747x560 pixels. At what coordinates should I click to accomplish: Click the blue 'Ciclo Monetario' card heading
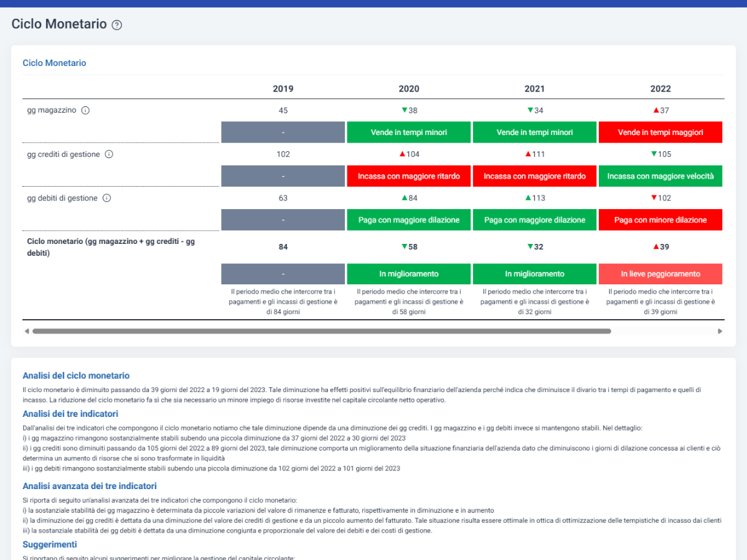tap(54, 63)
